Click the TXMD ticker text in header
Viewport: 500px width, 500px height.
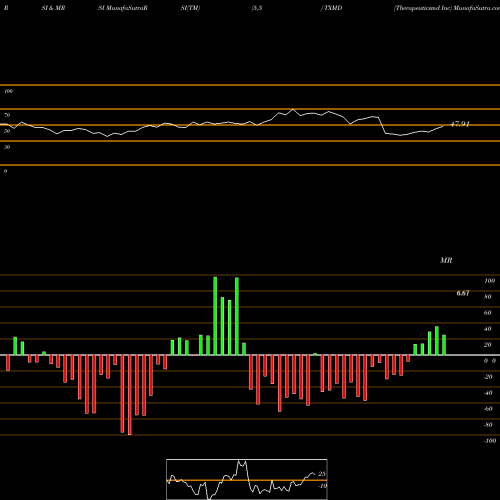333,8
